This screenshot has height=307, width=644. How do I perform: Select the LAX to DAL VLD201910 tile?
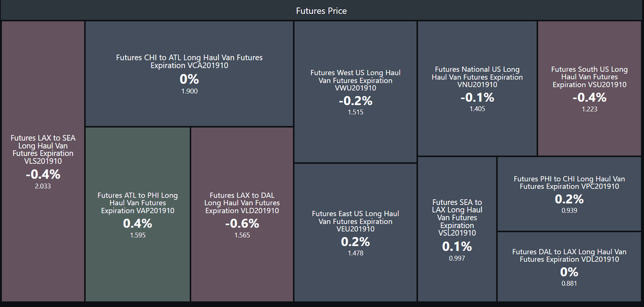(241, 215)
